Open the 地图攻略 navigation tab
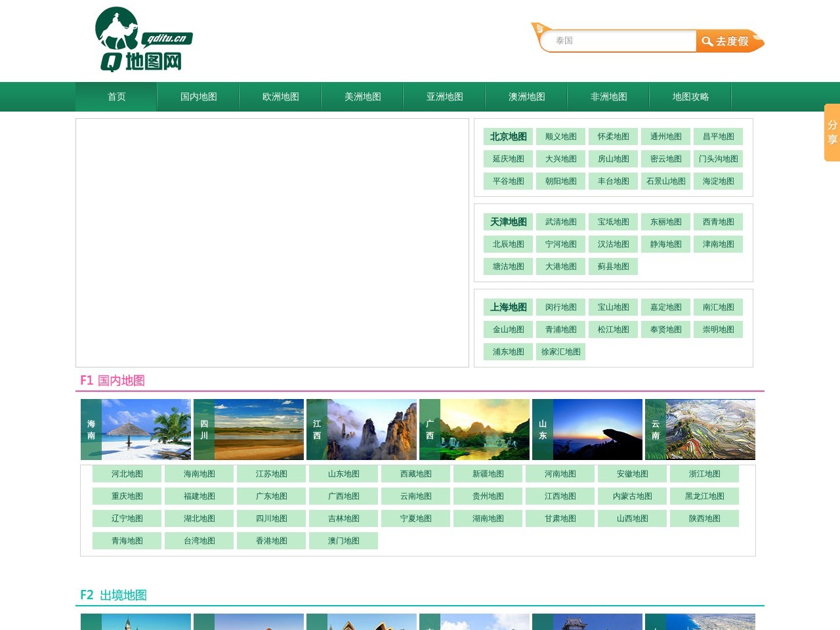The image size is (840, 630). point(690,96)
